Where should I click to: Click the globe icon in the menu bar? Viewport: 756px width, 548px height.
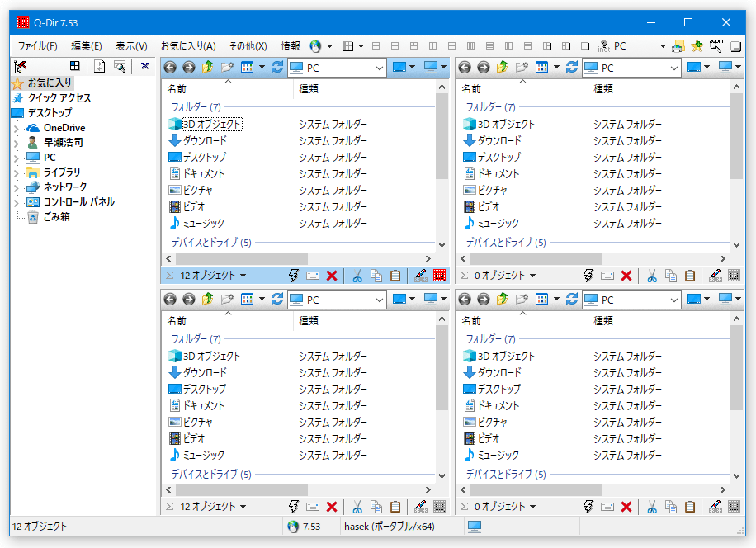[315, 46]
